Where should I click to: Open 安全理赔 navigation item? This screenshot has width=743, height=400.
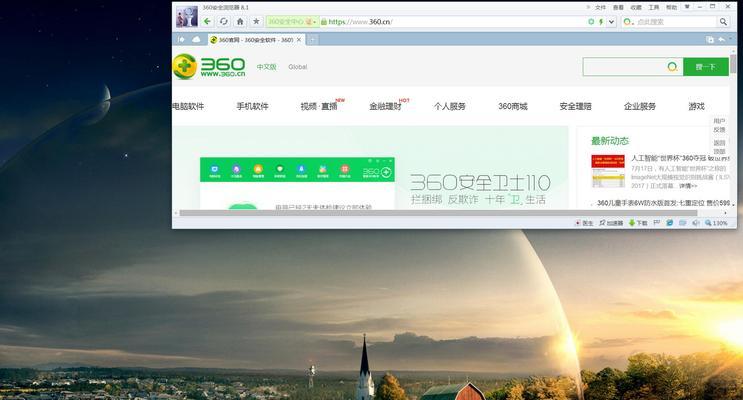coord(575,106)
